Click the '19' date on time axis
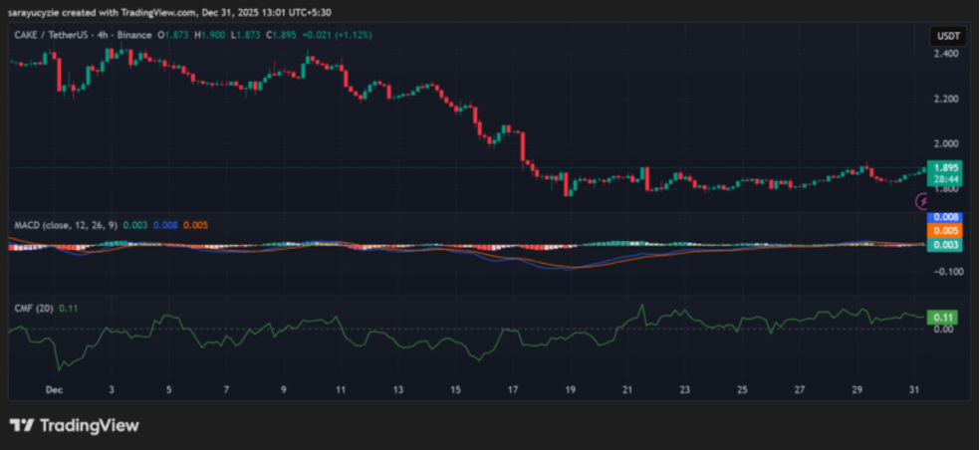This screenshot has width=980, height=450. (x=570, y=391)
